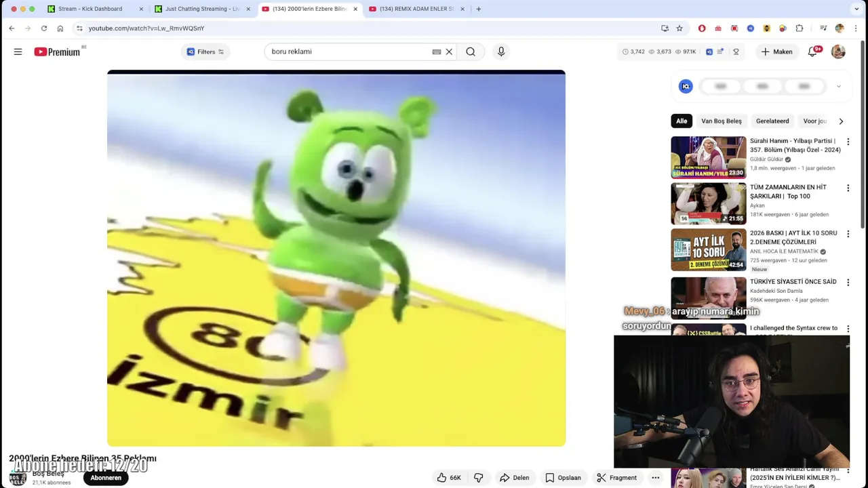Select the Alle filter chip
The width and height of the screenshot is (868, 488).
(x=682, y=121)
